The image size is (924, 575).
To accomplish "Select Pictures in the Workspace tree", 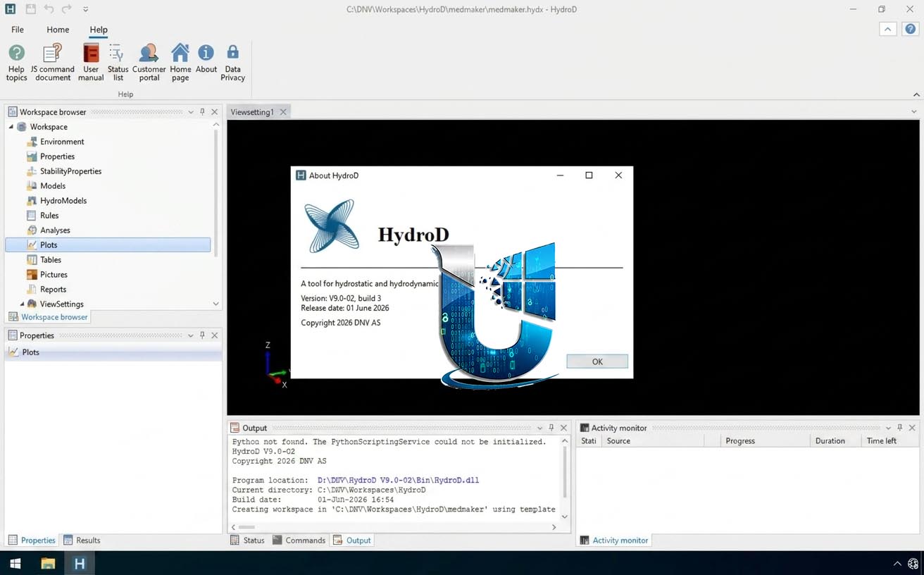I will (x=54, y=275).
